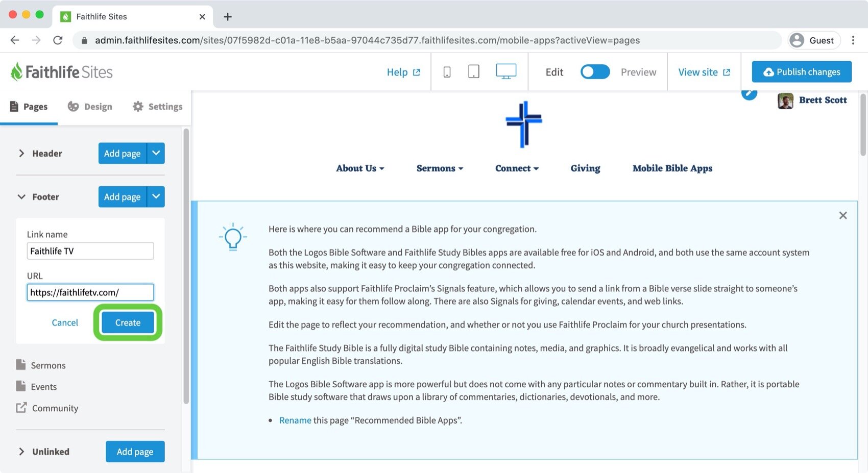Click the Guest profile button
The image size is (868, 473).
(814, 40)
